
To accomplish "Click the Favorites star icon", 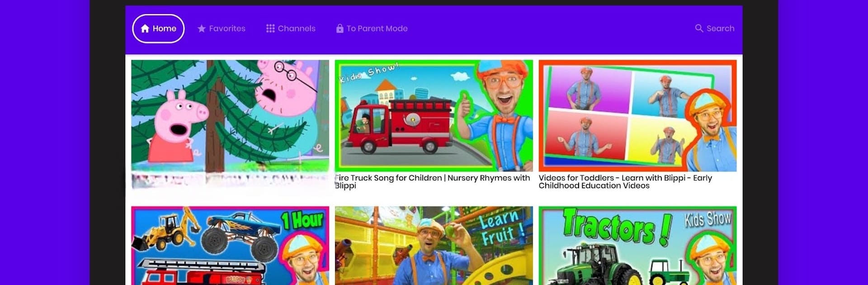I will [x=202, y=28].
